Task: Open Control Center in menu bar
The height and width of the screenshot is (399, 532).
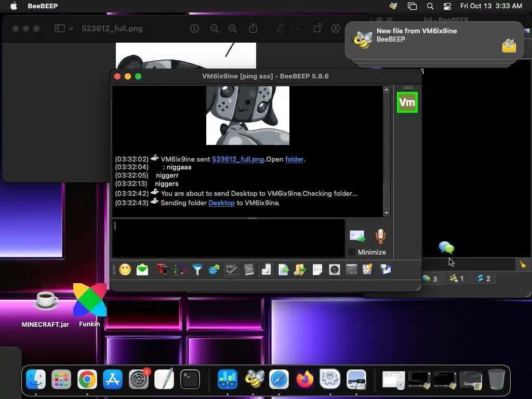Action: click(447, 6)
